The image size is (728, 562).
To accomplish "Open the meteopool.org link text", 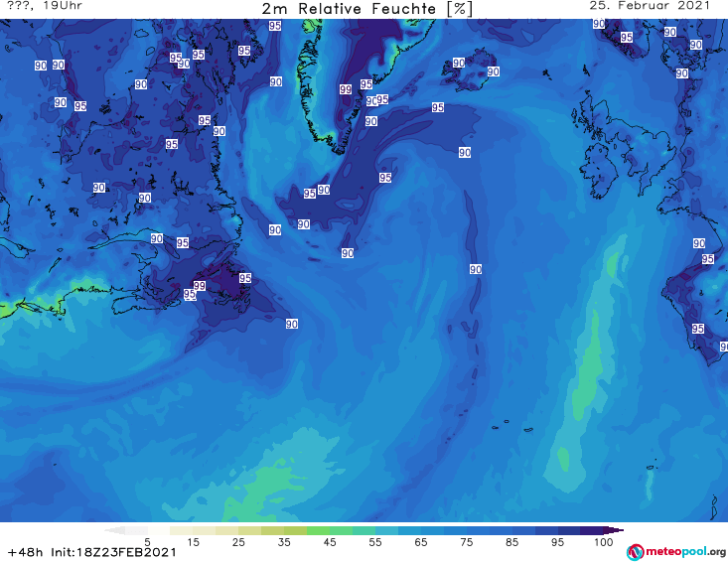I will click(x=685, y=552).
